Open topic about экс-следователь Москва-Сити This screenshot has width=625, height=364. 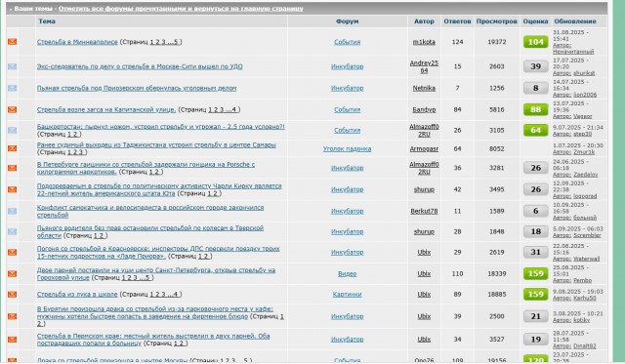pyautogui.click(x=140, y=66)
